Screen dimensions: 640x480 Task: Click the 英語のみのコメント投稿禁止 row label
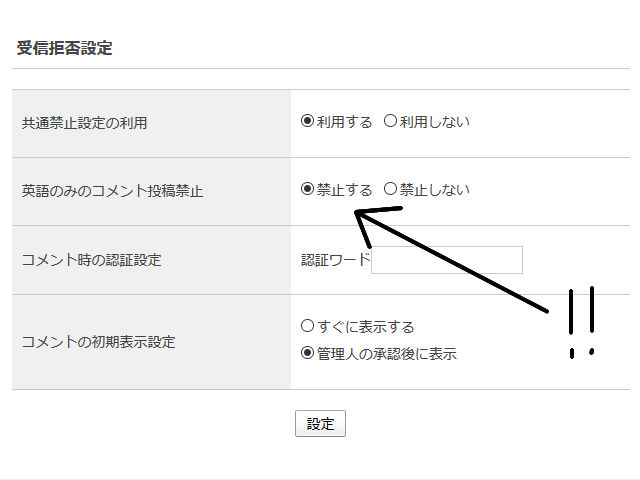coord(112,190)
